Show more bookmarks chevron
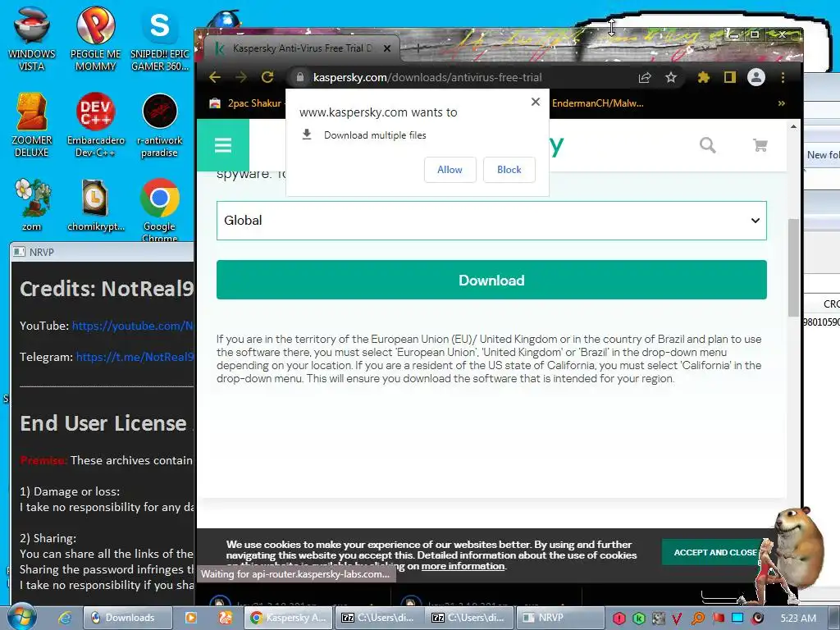Screen dimensions: 840x630 (x=782, y=103)
